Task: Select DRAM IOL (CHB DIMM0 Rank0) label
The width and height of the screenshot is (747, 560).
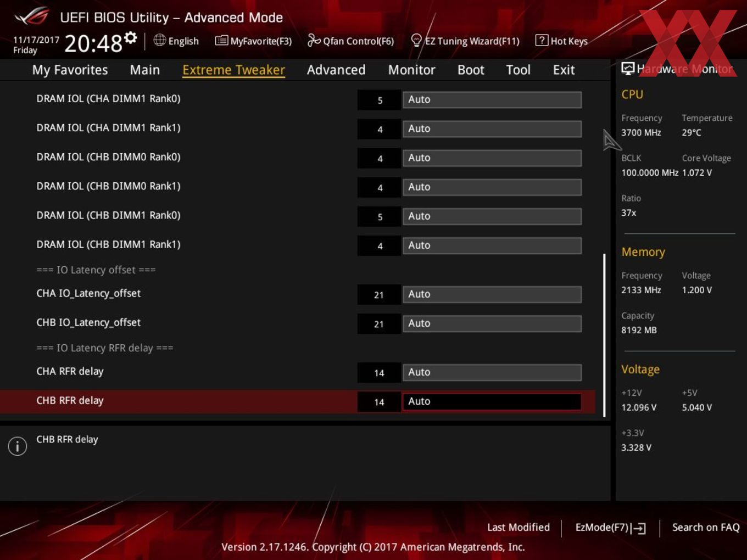Action: pos(108,157)
